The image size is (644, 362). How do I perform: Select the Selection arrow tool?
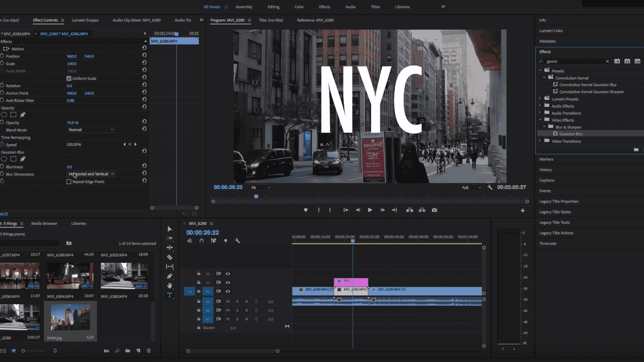(x=170, y=229)
